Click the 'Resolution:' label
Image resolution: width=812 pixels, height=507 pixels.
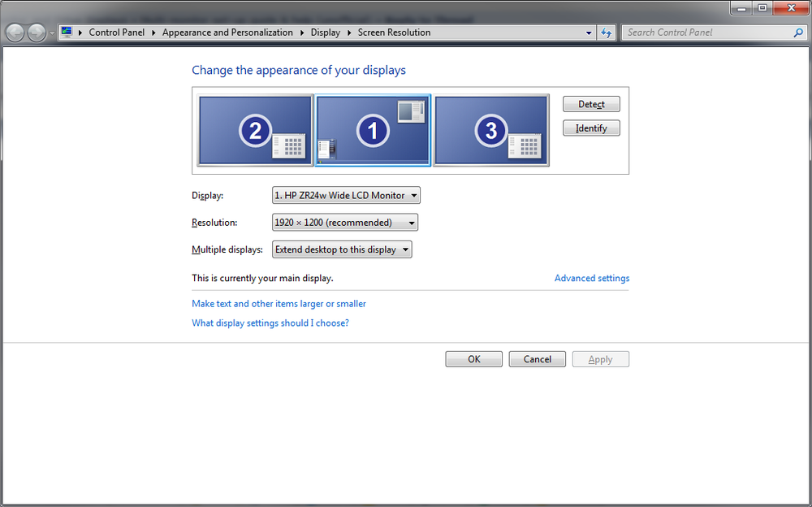[x=214, y=223]
